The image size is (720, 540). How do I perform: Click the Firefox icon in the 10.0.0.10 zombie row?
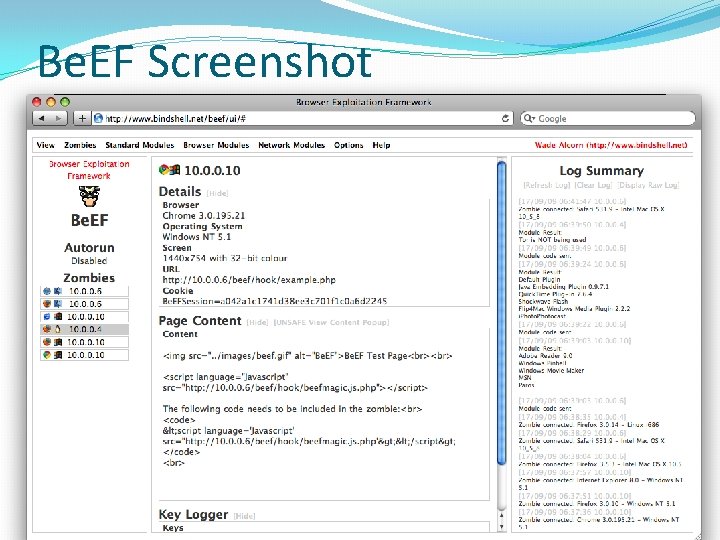point(47,342)
